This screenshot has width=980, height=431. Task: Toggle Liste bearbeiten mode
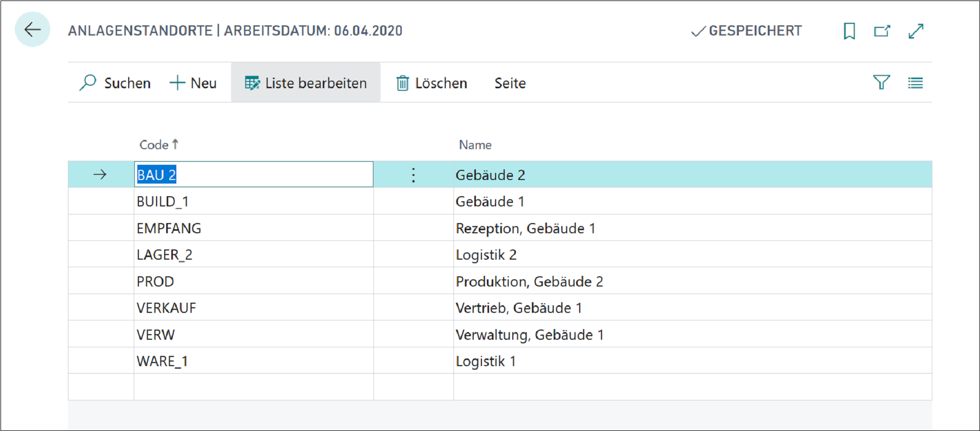(306, 83)
